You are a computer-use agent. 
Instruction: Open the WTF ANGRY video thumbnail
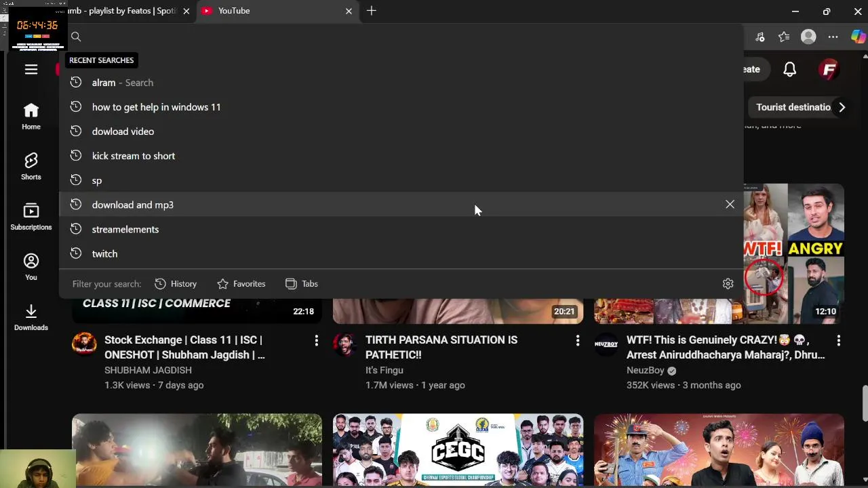[794, 253]
